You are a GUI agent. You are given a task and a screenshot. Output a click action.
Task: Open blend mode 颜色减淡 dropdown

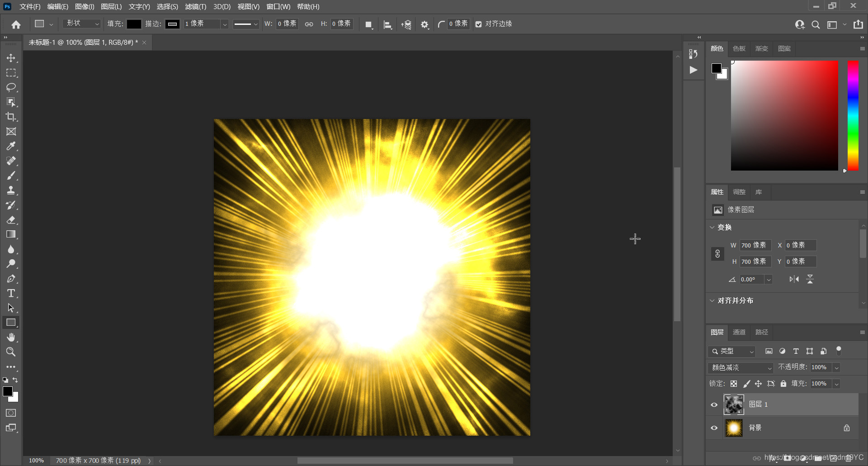tap(741, 367)
